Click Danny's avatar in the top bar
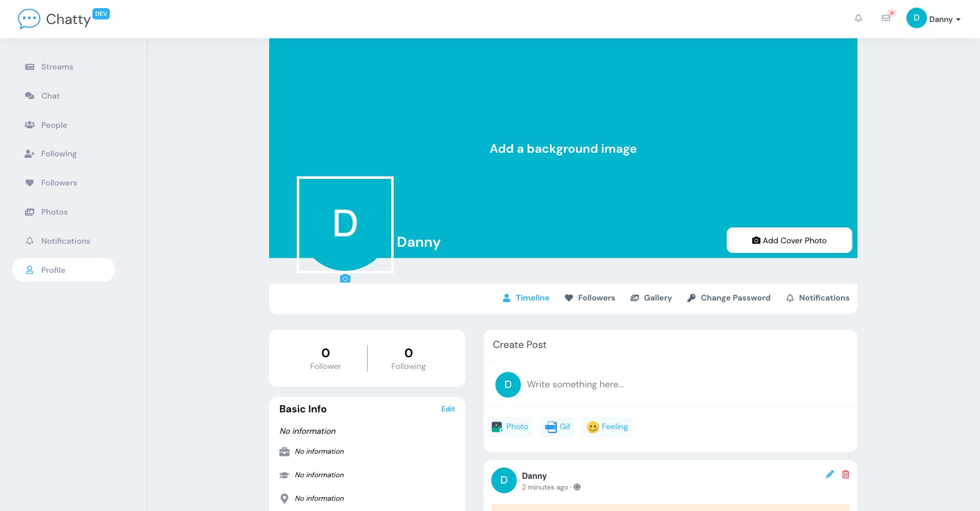Screen dimensions: 980x511 tap(917, 18)
